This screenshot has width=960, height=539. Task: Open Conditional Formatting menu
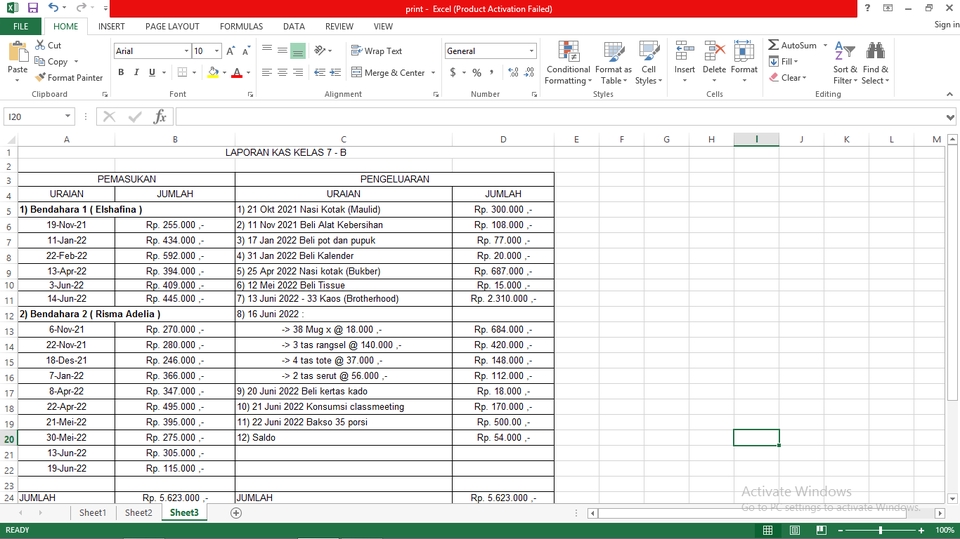click(568, 63)
